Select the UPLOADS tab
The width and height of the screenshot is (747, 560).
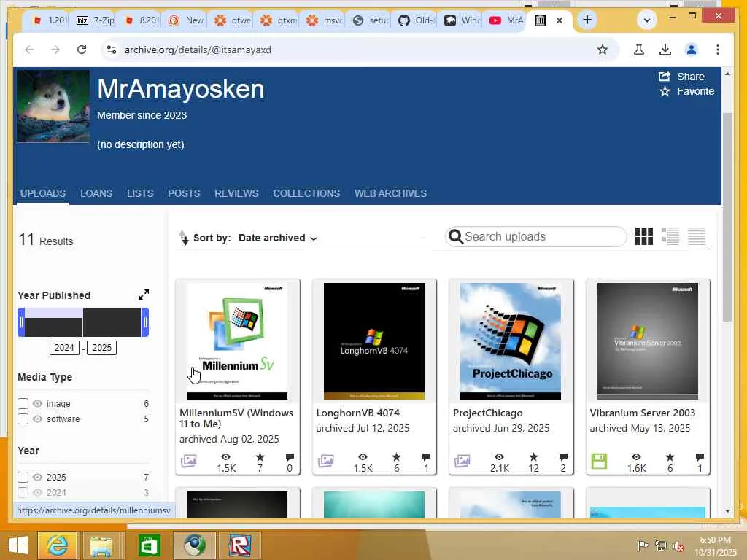(x=43, y=193)
